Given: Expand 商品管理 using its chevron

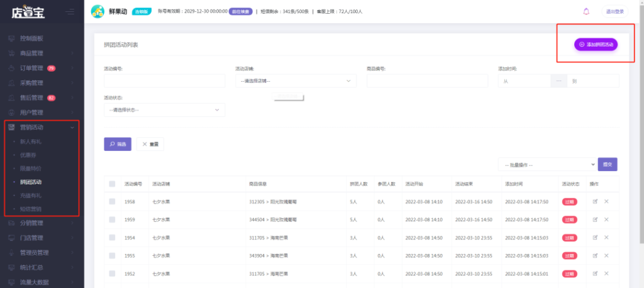Looking at the screenshot, I should click(72, 53).
